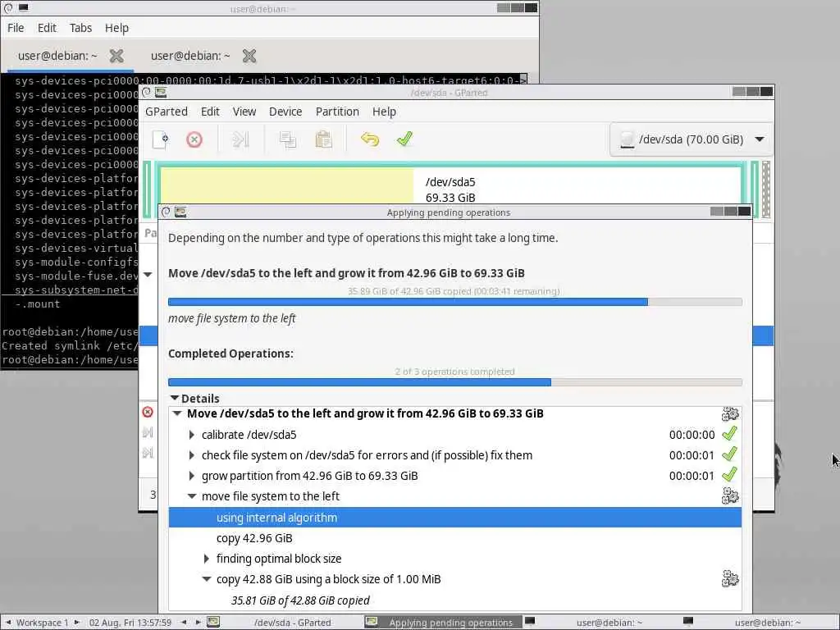Click the green checkmark beside calibrate /dev/sda5
The width and height of the screenshot is (840, 630).
pos(729,434)
